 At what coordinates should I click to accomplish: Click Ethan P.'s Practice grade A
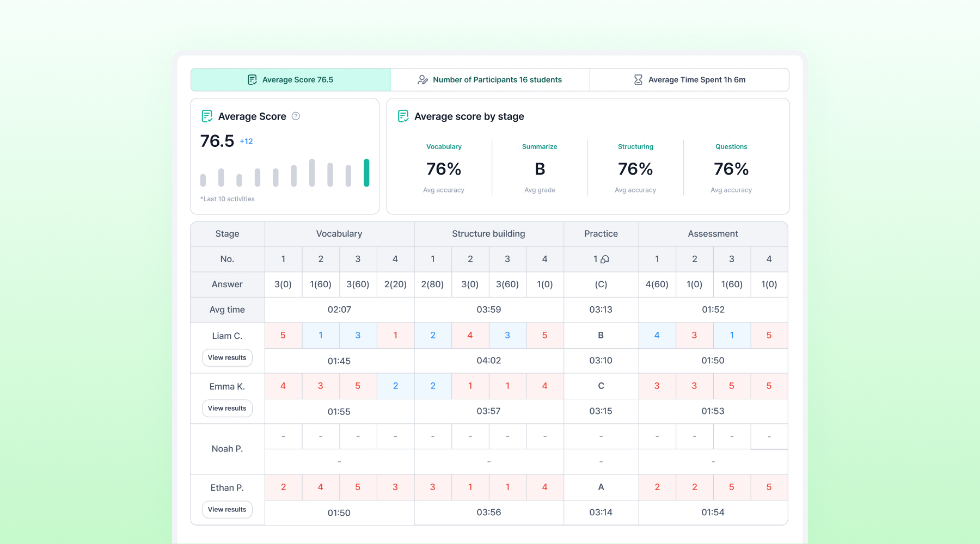(x=601, y=487)
